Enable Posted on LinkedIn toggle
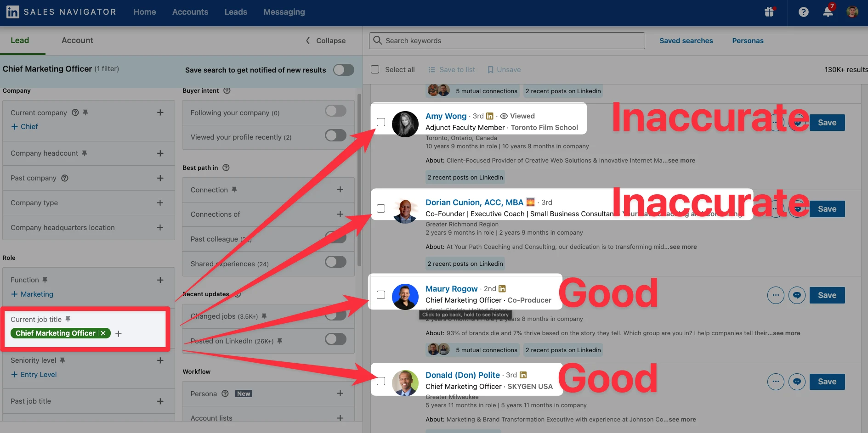868x433 pixels. click(335, 339)
